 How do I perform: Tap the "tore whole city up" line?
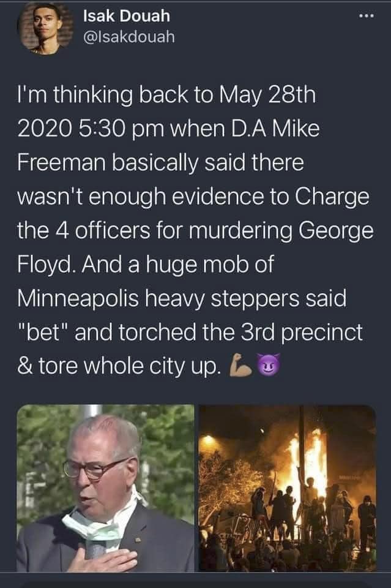127,366
